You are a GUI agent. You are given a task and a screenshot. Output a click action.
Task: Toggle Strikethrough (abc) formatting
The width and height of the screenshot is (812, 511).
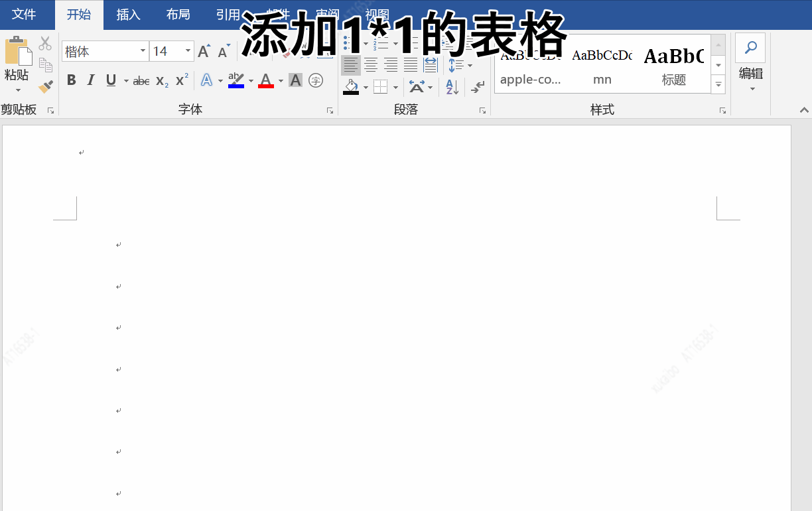tap(141, 81)
